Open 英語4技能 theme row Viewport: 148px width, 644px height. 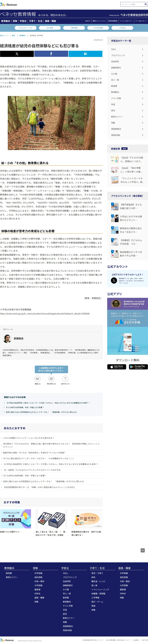coord(127,135)
